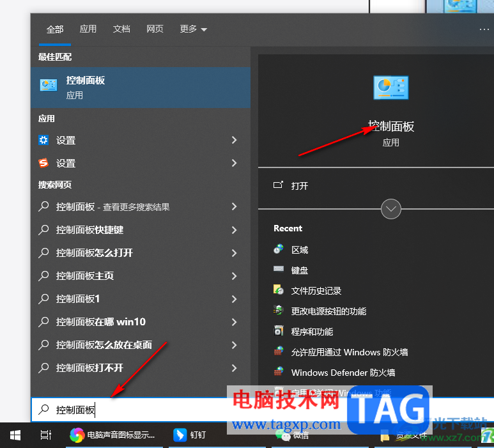Click 打开 to open Control Panel
The height and width of the screenshot is (448, 494).
point(299,186)
